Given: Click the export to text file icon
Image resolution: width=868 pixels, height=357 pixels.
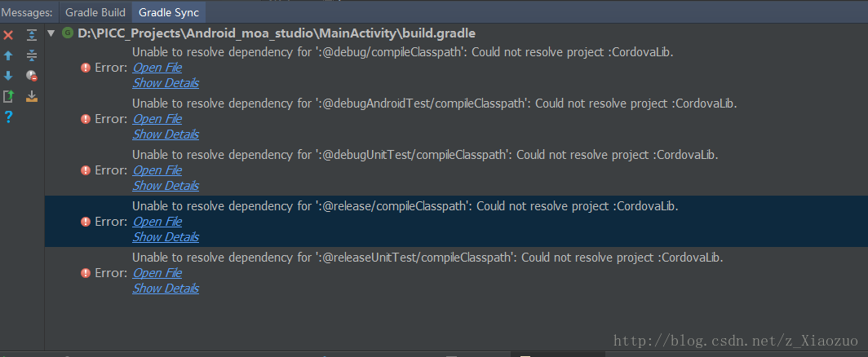Looking at the screenshot, I should [8, 96].
